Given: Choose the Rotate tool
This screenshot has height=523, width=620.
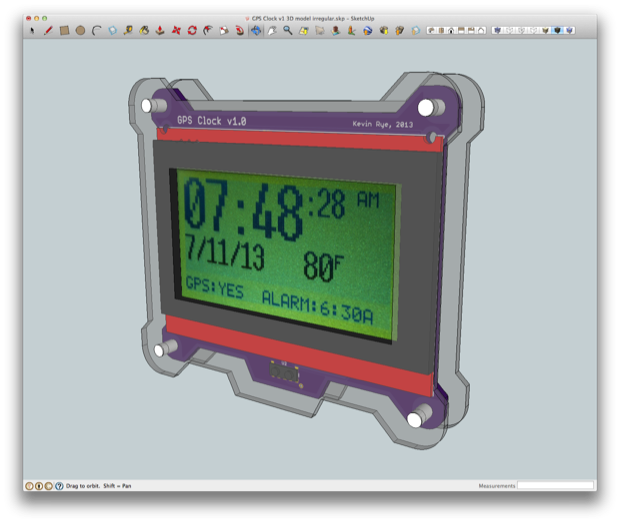Looking at the screenshot, I should coord(192,30).
